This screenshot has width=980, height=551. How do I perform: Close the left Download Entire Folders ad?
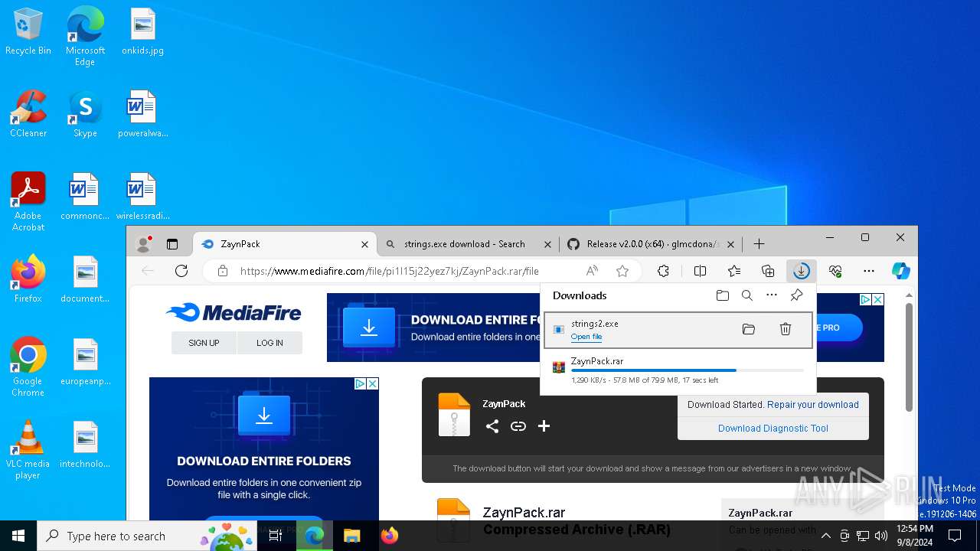372,383
